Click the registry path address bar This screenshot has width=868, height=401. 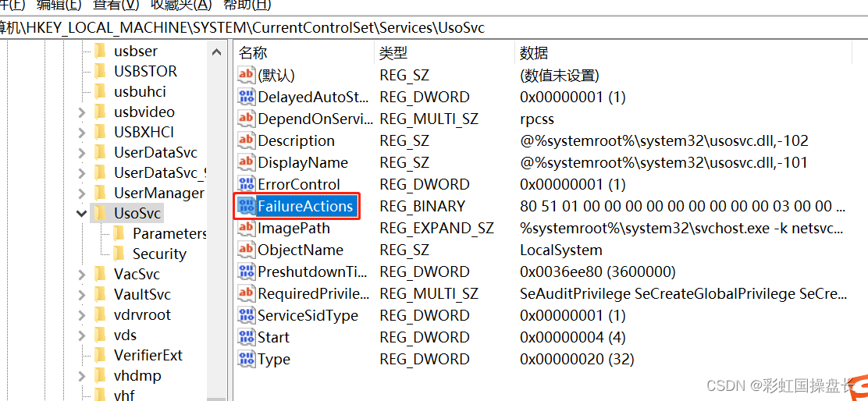[434, 27]
